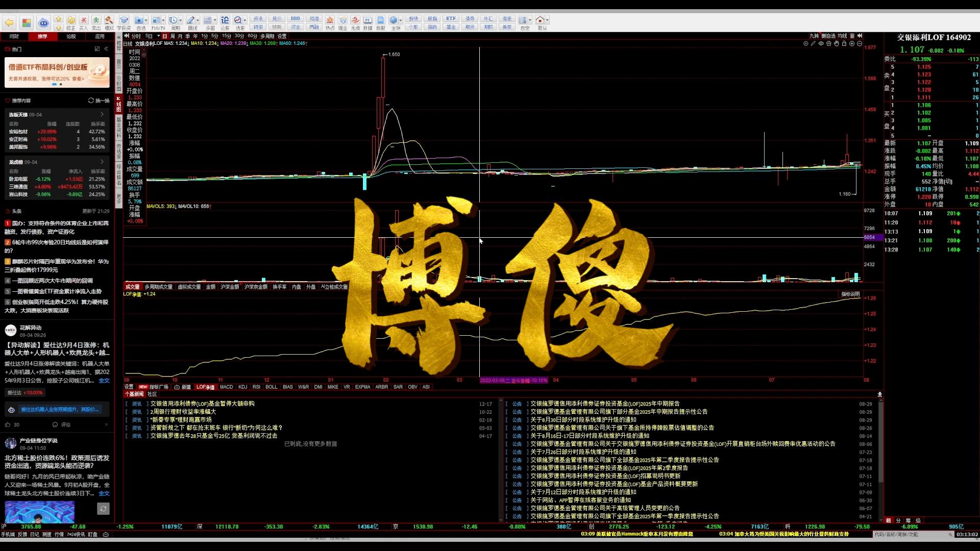
Task: Toggle chart eye visibility icon
Action: 821,43
